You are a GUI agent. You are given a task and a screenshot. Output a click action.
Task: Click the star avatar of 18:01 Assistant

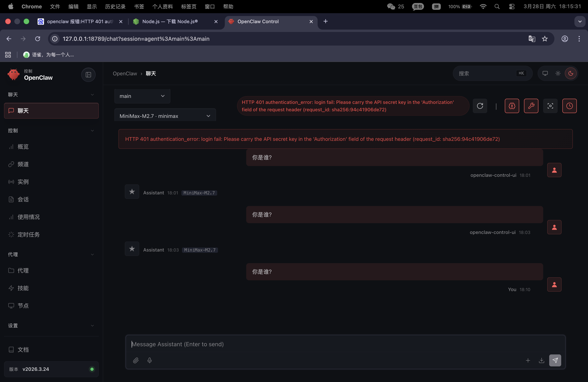coord(132,191)
